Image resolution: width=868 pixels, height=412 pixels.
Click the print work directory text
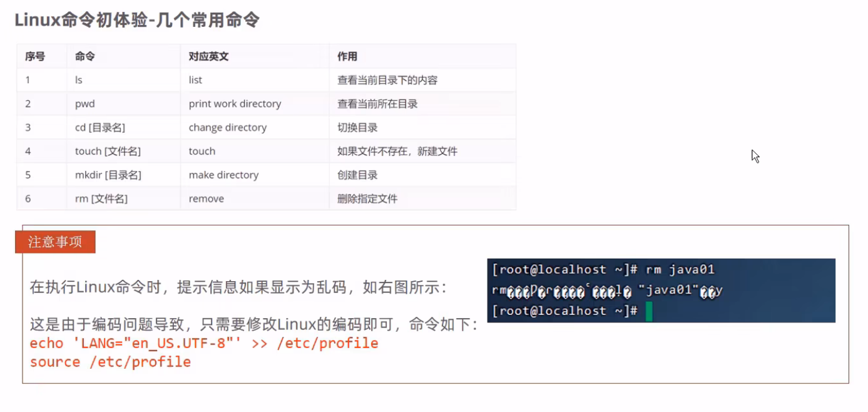(x=235, y=104)
